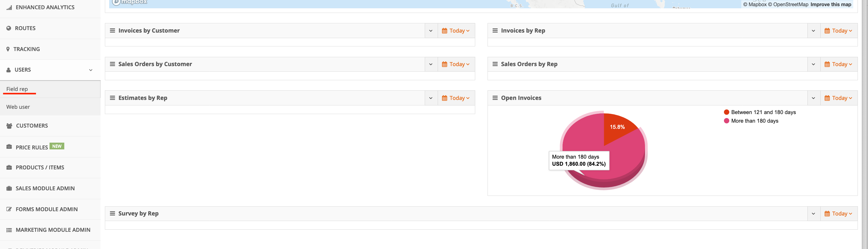The width and height of the screenshot is (868, 249).
Task: Toggle 'Between 121 and 180 days' legend item
Action: tap(763, 112)
